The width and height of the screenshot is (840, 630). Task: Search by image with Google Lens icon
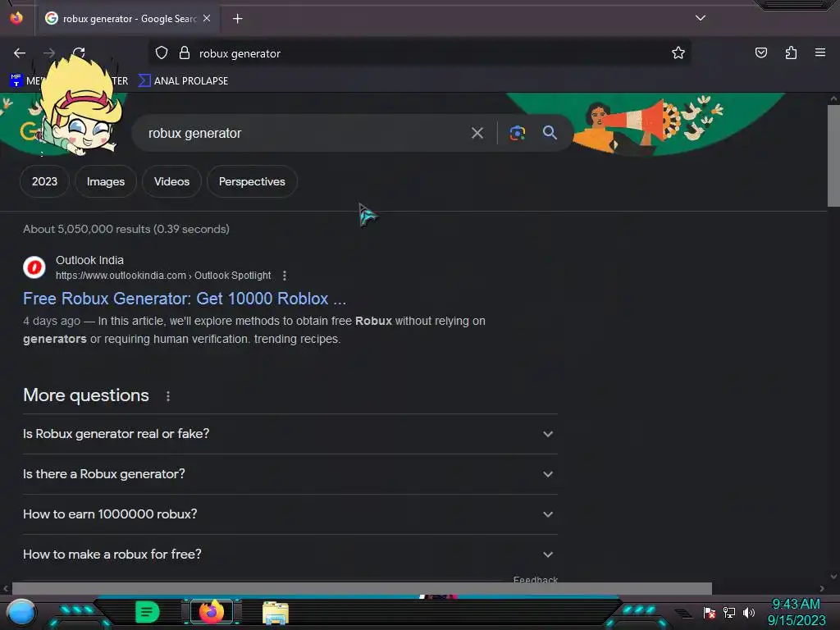coord(517,133)
